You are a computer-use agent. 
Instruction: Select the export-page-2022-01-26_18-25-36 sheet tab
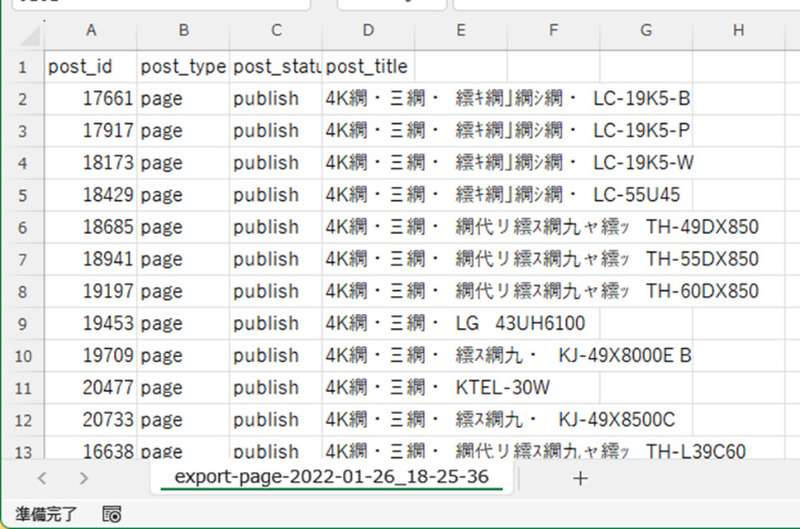332,477
